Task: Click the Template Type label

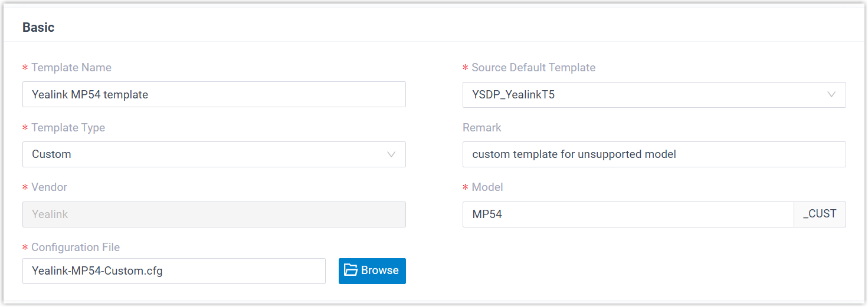Action: [x=68, y=128]
